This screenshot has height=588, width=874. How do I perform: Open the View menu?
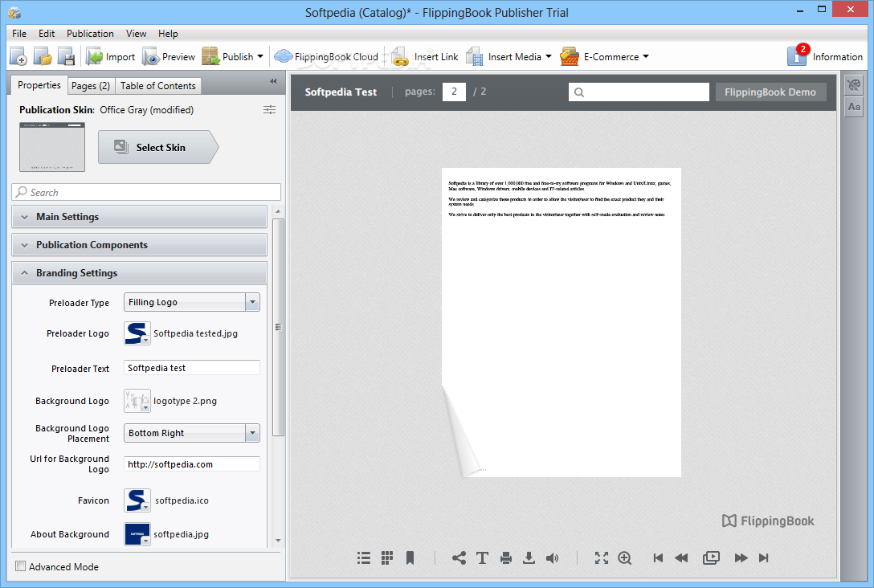[136, 34]
